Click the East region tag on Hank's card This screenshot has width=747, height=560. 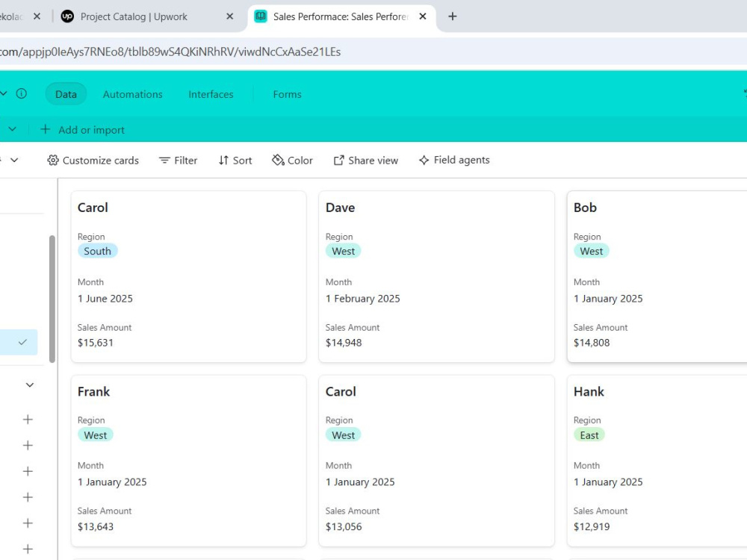(589, 435)
